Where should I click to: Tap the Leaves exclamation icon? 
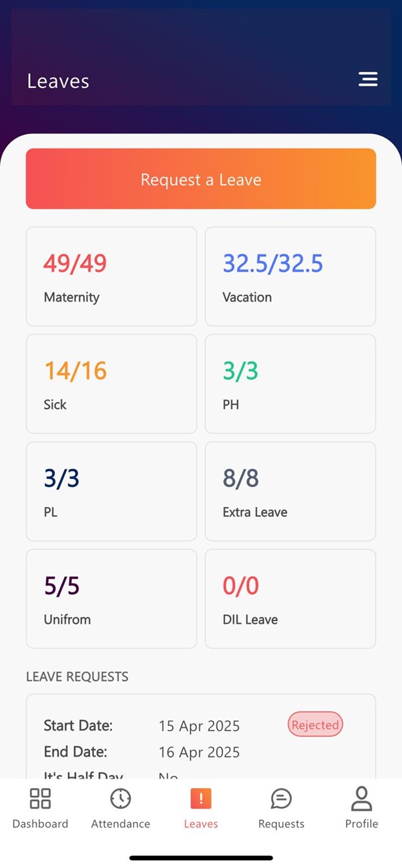[201, 798]
